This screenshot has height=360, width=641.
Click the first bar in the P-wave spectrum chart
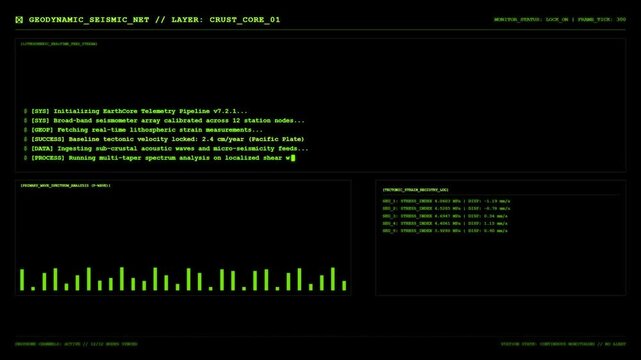click(22, 280)
